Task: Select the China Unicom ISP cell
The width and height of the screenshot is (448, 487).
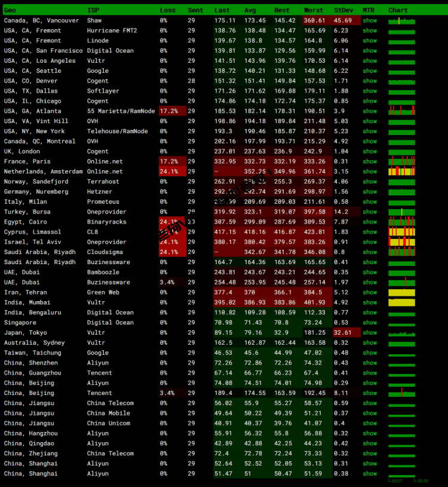Action: [x=109, y=423]
